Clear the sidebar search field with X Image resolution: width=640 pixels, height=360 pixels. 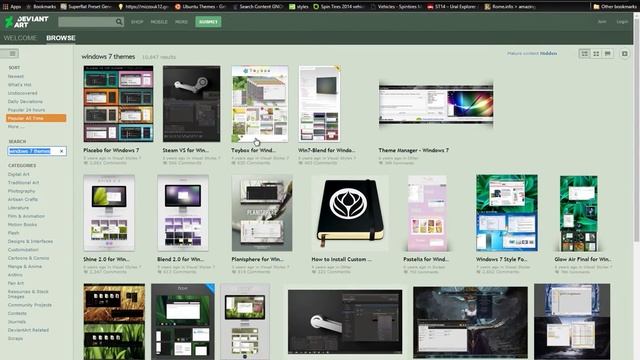(x=62, y=151)
